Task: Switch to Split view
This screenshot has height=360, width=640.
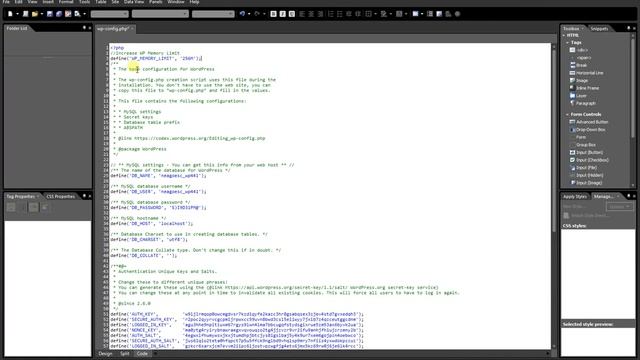Action: [x=124, y=354]
